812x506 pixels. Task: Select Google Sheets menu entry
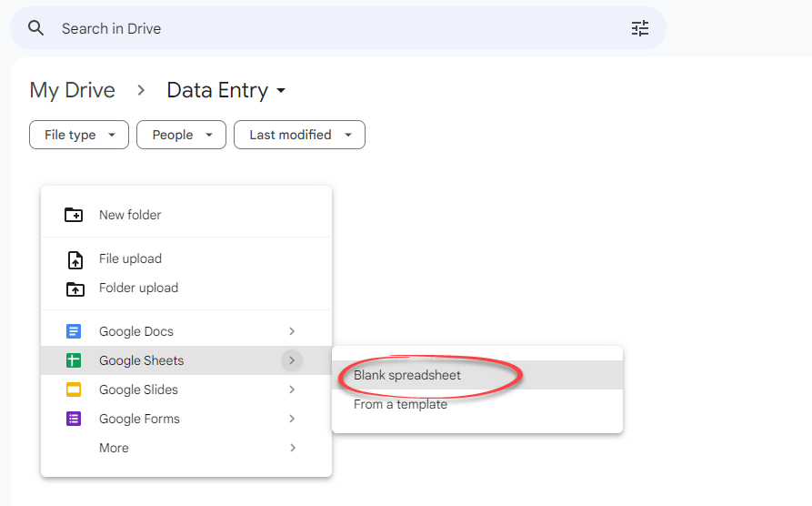(186, 360)
